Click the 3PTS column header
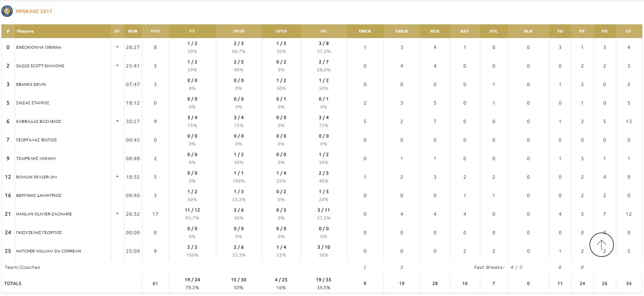Image resolution: width=644 pixels, height=296 pixels. pyautogui.click(x=281, y=31)
